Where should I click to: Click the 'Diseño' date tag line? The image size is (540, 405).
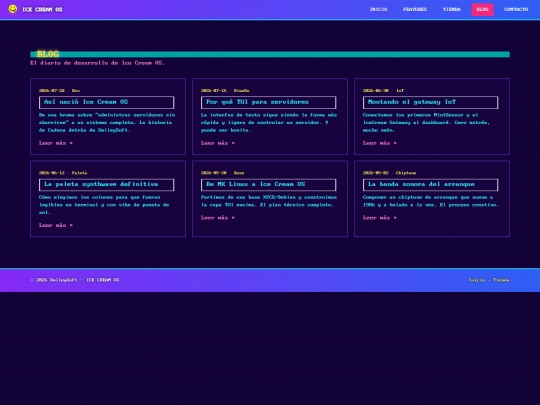click(225, 91)
